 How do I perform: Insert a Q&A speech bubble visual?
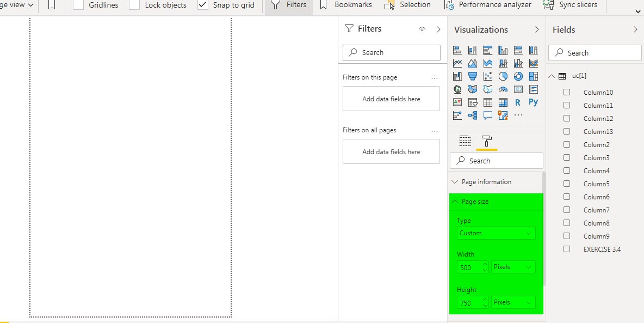tap(487, 115)
